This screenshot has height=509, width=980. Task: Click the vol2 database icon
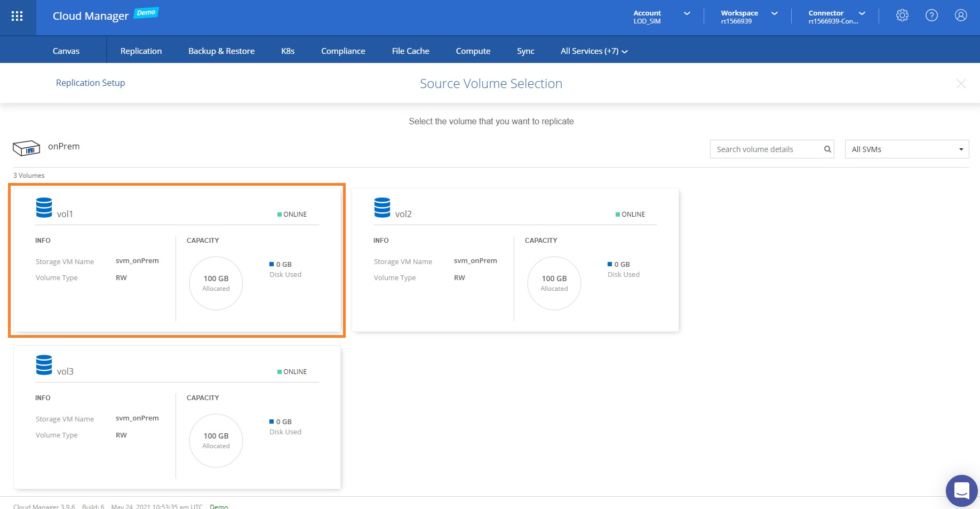(x=382, y=208)
